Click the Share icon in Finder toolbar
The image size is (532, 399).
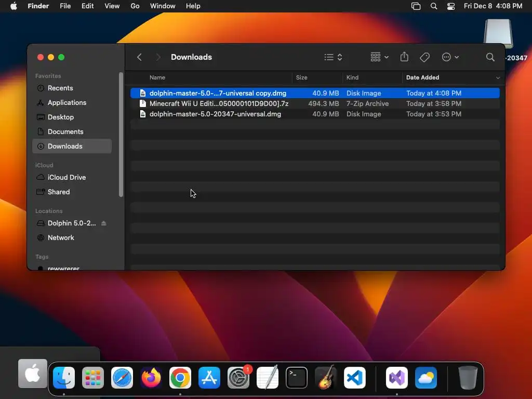click(x=404, y=57)
